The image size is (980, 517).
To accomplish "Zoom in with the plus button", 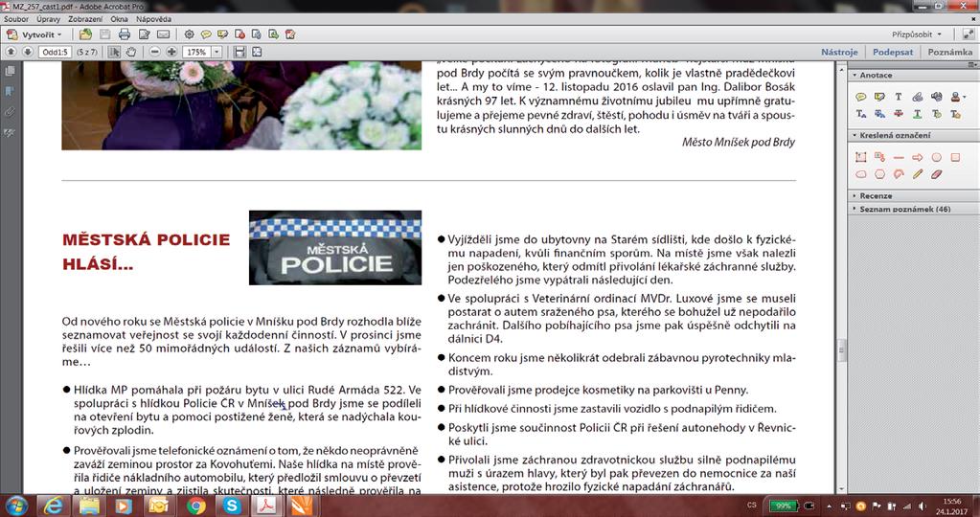I will point(171,52).
